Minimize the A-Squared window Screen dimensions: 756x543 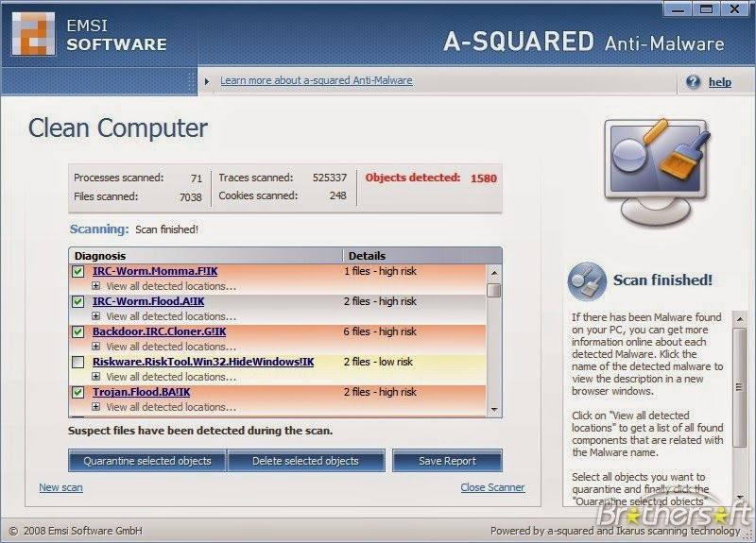pos(678,9)
